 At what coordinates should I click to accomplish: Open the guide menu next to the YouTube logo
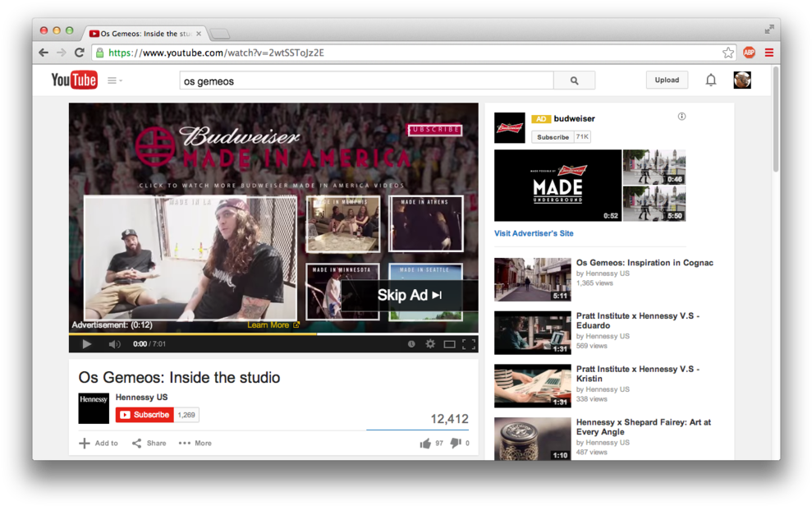(x=115, y=80)
